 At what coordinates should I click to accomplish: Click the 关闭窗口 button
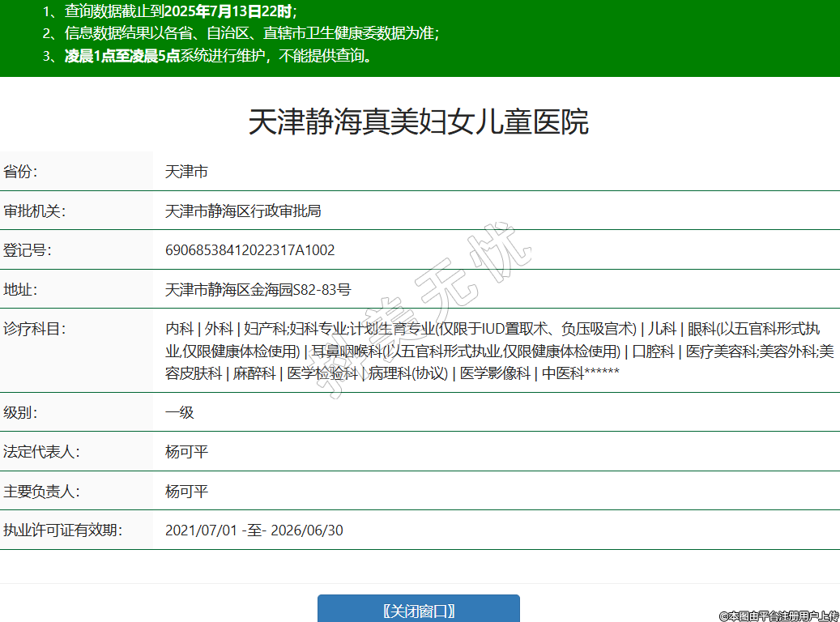(x=418, y=610)
